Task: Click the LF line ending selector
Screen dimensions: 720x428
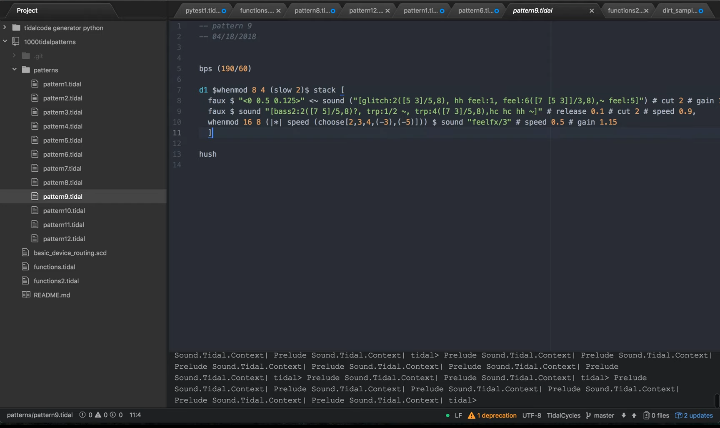Action: 458,415
